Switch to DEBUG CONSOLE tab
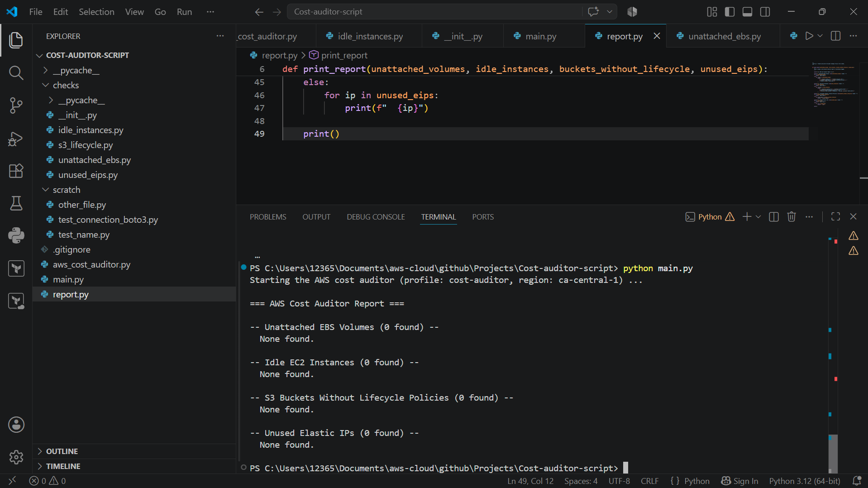Viewport: 868px width, 488px height. 376,217
